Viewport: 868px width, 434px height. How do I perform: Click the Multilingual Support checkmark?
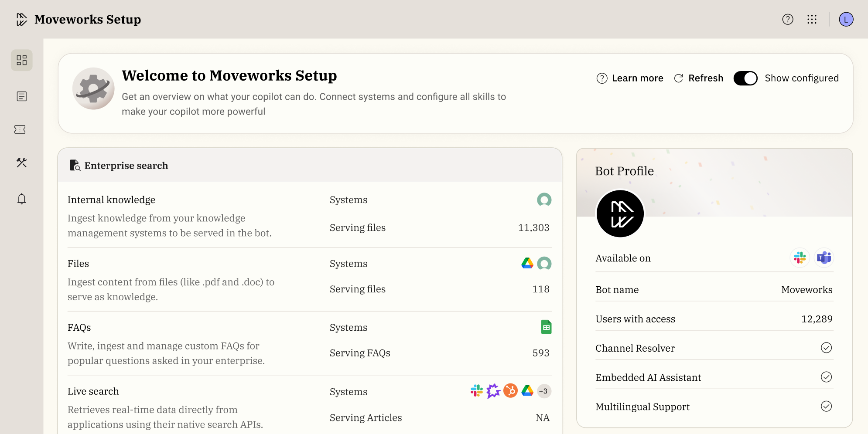coord(826,406)
